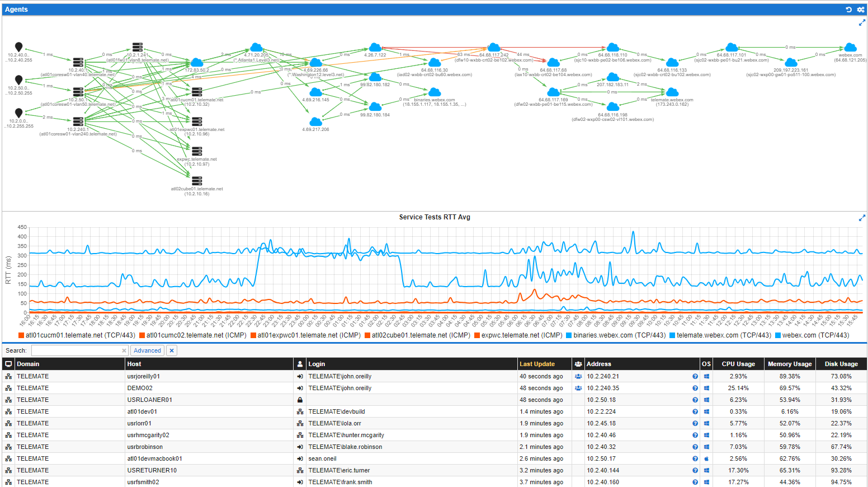Toggle expwc.telemate.net (ICMP) legend entry
This screenshot has width=868, height=487.
pos(518,335)
